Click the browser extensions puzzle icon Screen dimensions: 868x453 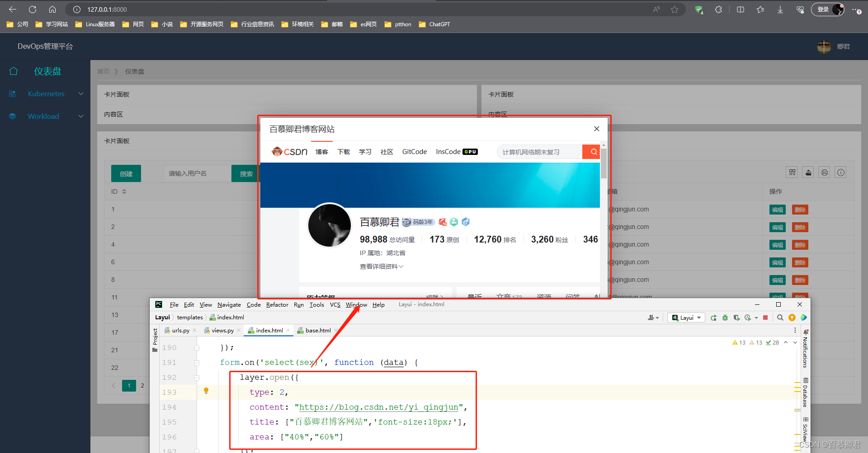718,9
